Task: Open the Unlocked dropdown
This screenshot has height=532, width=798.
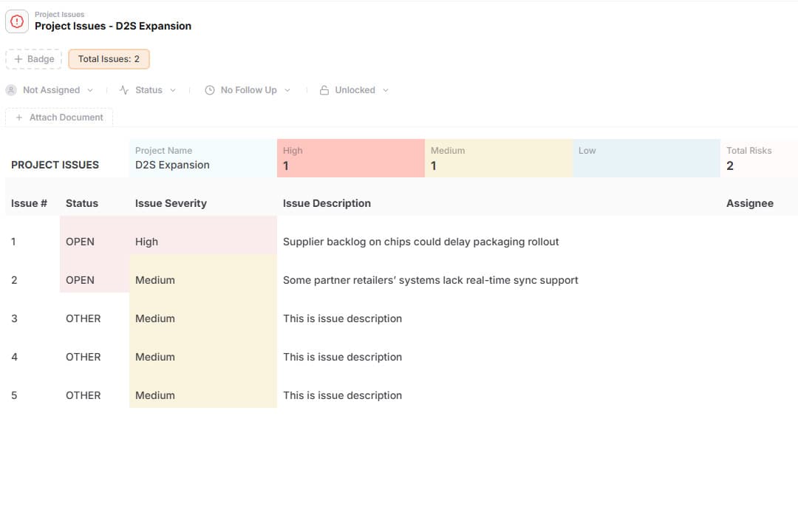Action: point(354,90)
